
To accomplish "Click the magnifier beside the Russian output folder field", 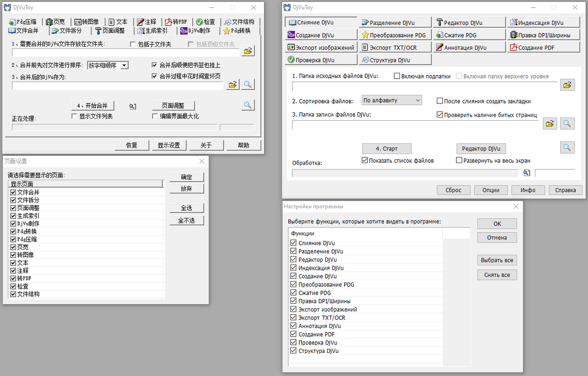I will tap(567, 124).
